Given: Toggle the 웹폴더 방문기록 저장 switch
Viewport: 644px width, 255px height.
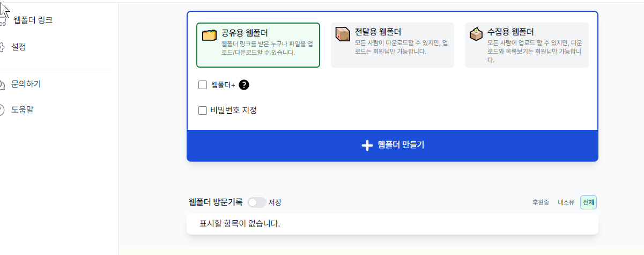Looking at the screenshot, I should (257, 202).
